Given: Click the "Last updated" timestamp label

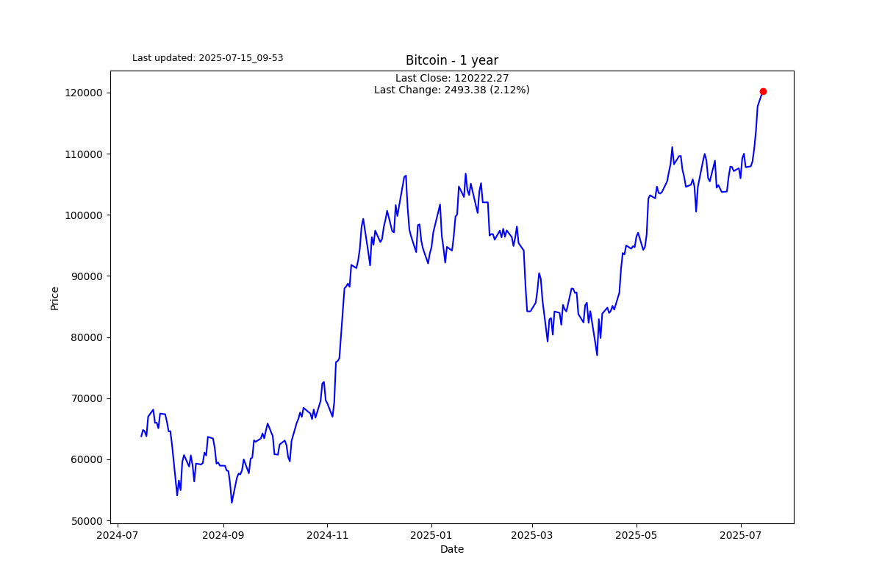Looking at the screenshot, I should (x=208, y=58).
